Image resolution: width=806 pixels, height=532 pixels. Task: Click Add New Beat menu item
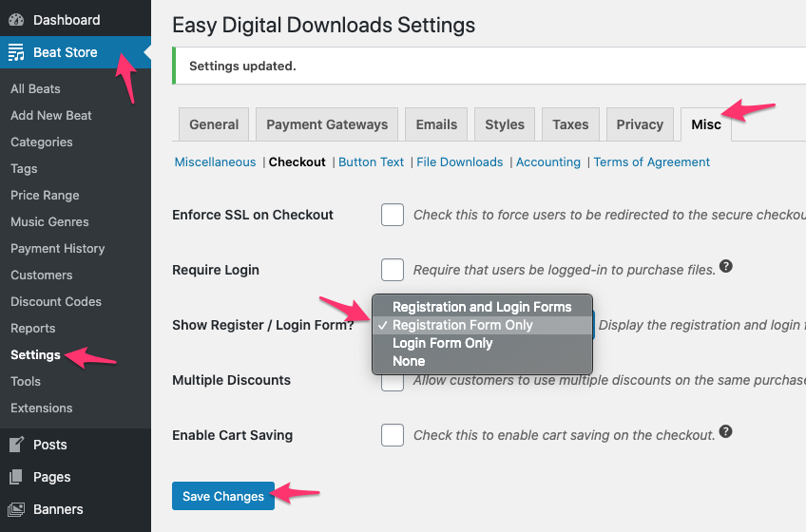click(51, 116)
